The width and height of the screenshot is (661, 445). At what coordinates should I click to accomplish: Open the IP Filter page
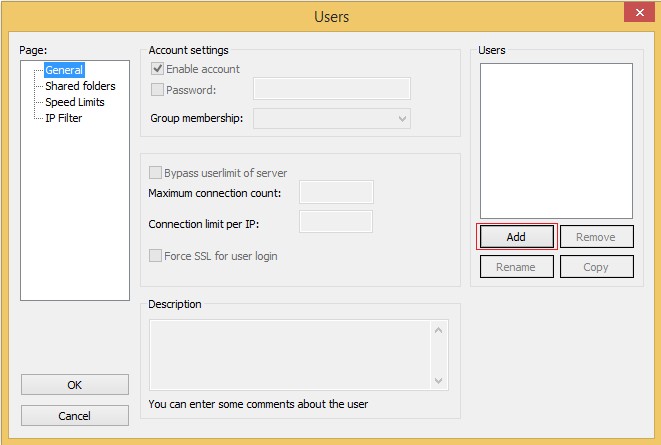pos(63,118)
